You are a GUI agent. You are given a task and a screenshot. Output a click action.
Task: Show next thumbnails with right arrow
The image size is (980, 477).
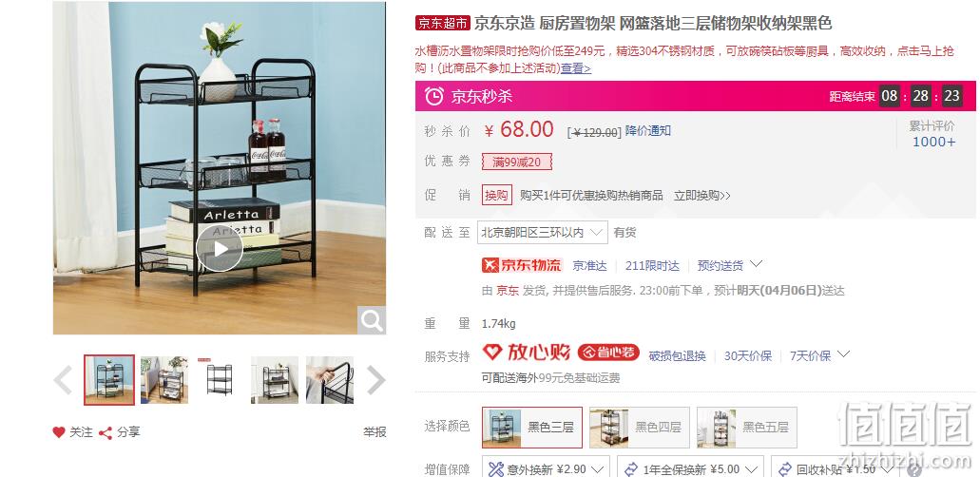coord(375,380)
